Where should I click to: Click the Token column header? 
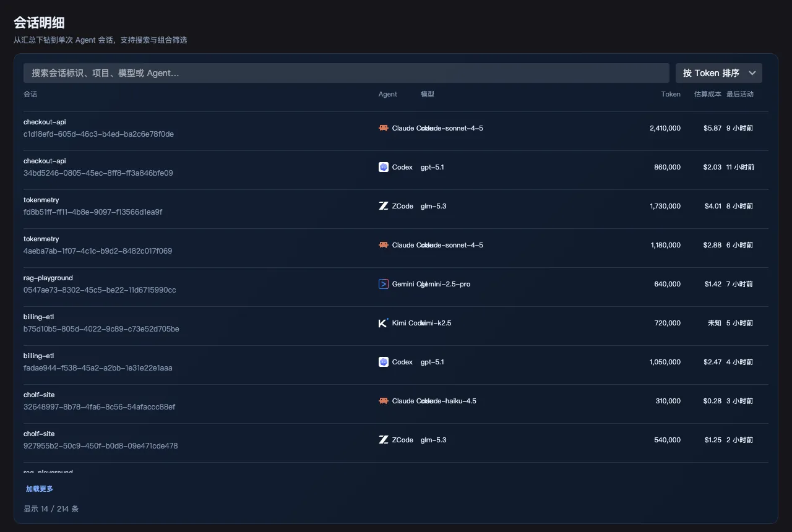pyautogui.click(x=671, y=94)
